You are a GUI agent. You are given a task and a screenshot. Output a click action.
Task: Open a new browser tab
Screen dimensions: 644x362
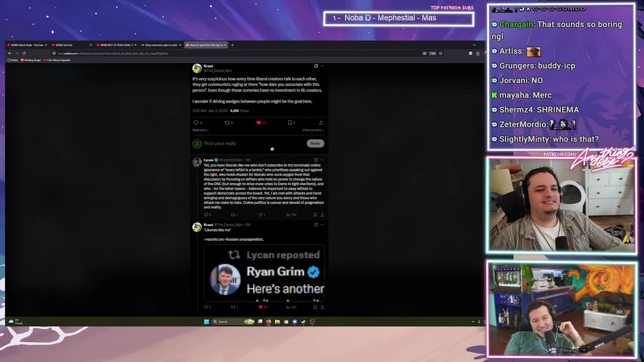click(x=232, y=45)
